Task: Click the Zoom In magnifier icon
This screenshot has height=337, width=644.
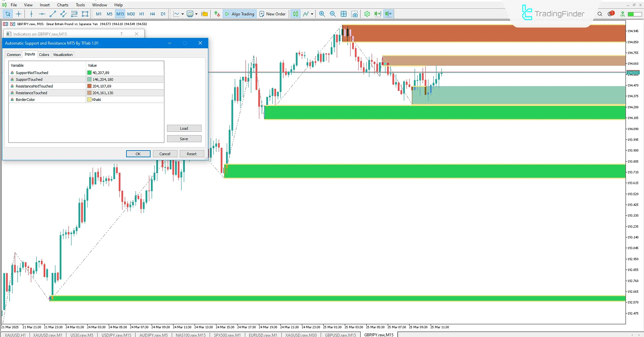Action: (x=322, y=14)
